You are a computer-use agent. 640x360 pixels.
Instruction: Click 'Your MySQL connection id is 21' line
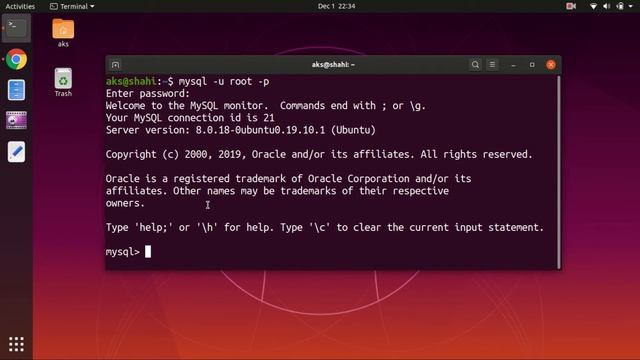[190, 118]
